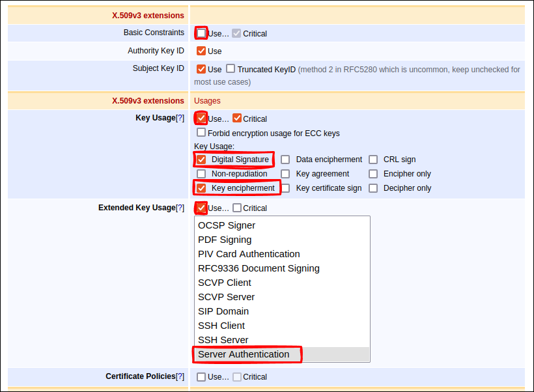Enable the Key certificate sign checkbox
534x392 pixels.
pyautogui.click(x=285, y=188)
